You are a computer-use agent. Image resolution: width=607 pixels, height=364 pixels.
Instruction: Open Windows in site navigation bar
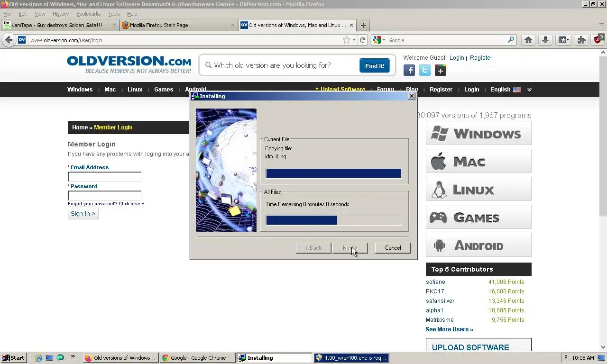pyautogui.click(x=80, y=90)
